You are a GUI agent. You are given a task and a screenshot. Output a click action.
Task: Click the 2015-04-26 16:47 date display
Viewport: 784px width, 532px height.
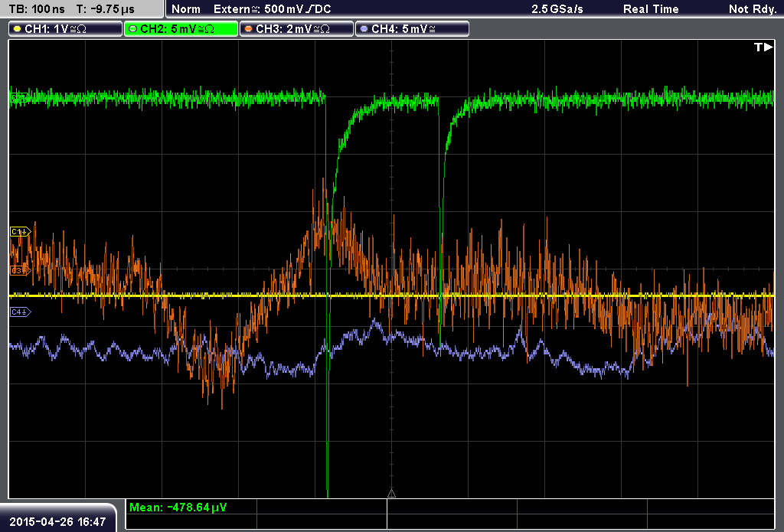[x=57, y=521]
